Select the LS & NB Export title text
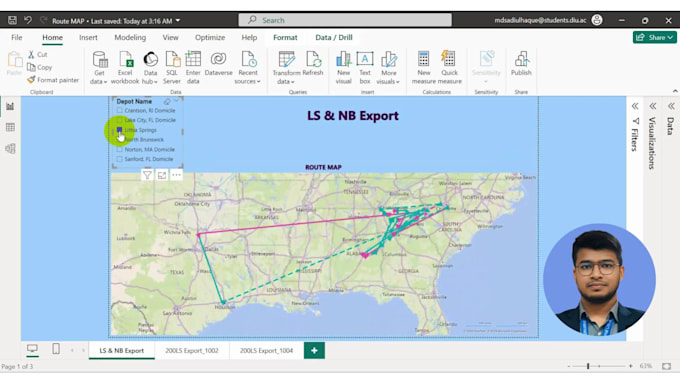The image size is (680, 383). pos(353,116)
